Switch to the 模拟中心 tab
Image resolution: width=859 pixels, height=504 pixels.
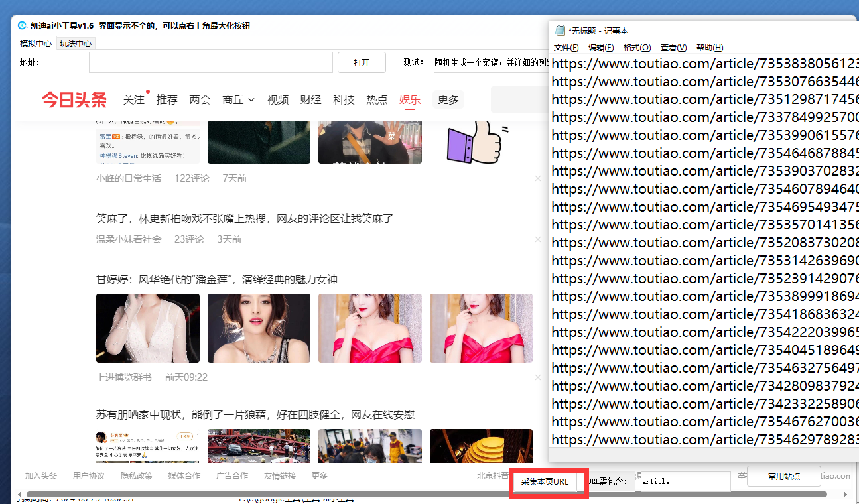point(36,43)
